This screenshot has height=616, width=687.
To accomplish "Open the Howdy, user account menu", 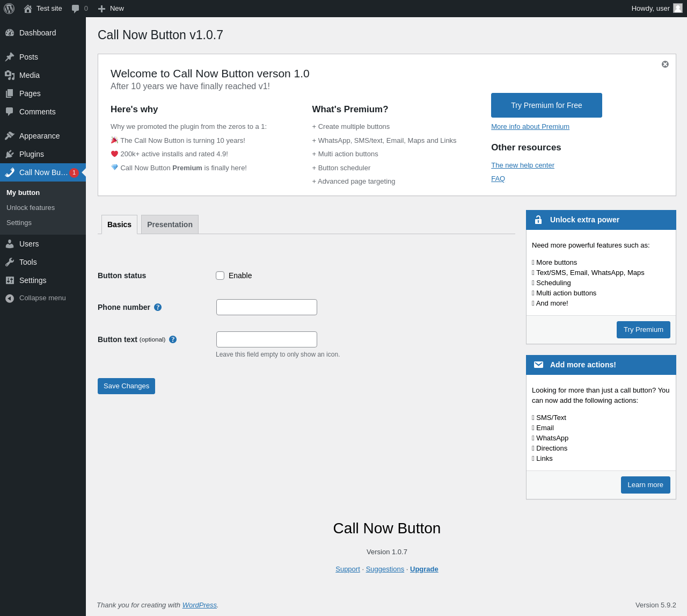I will pos(657,9).
